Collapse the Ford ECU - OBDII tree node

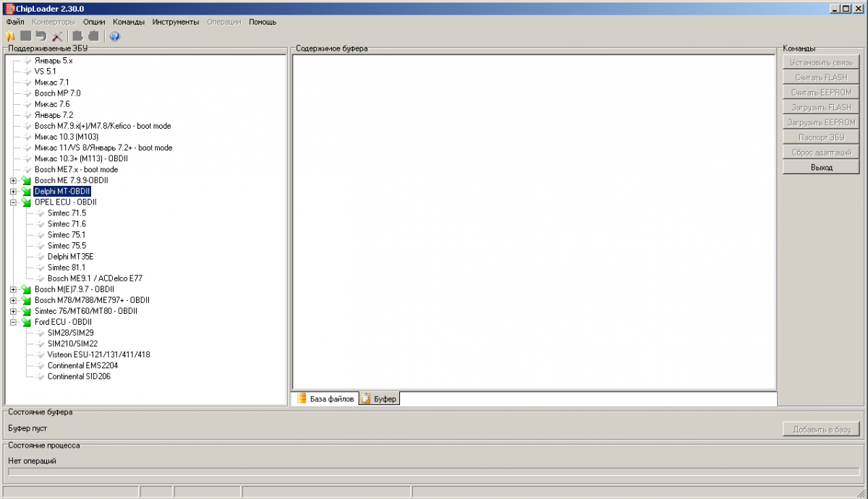[x=14, y=322]
